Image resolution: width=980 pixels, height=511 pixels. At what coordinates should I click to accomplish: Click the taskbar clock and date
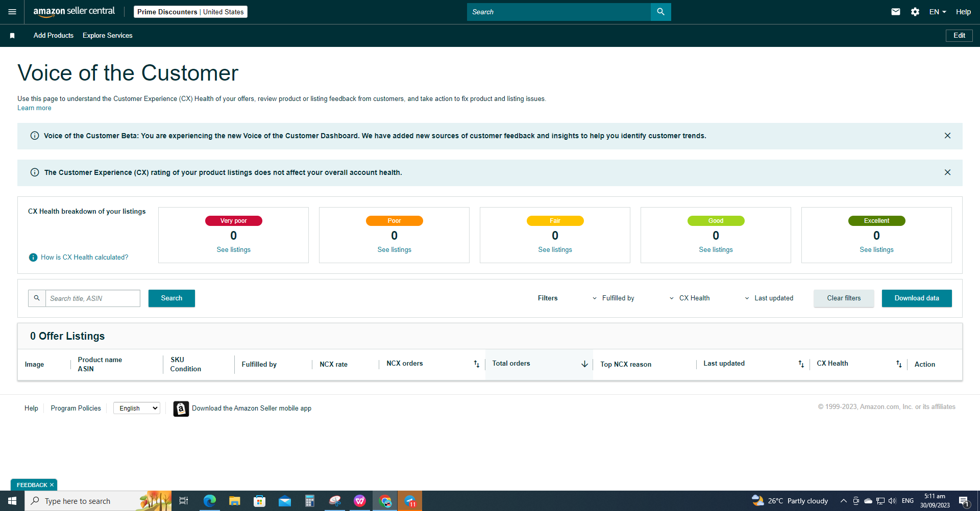click(935, 501)
